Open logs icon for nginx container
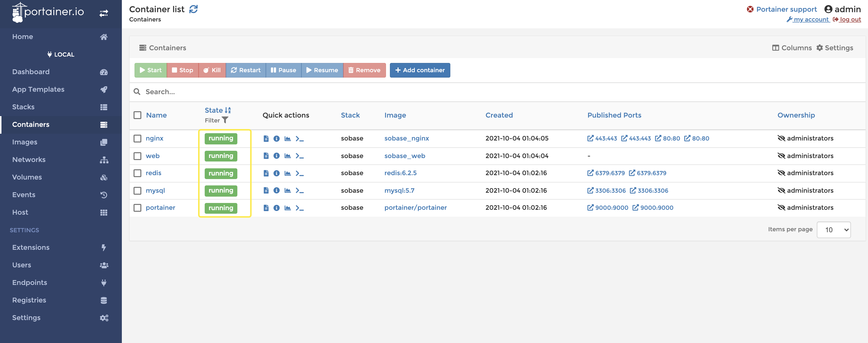 [x=266, y=139]
